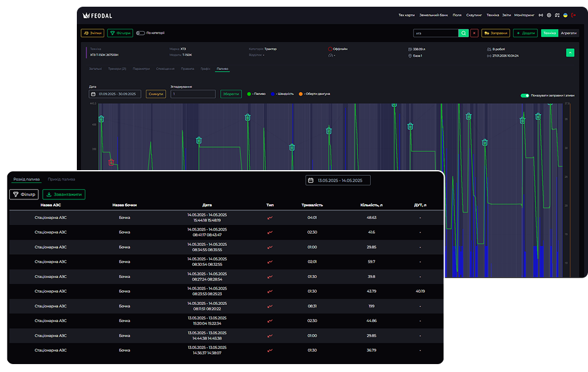Toggle the green 'Паливо' legend series

coord(249,94)
